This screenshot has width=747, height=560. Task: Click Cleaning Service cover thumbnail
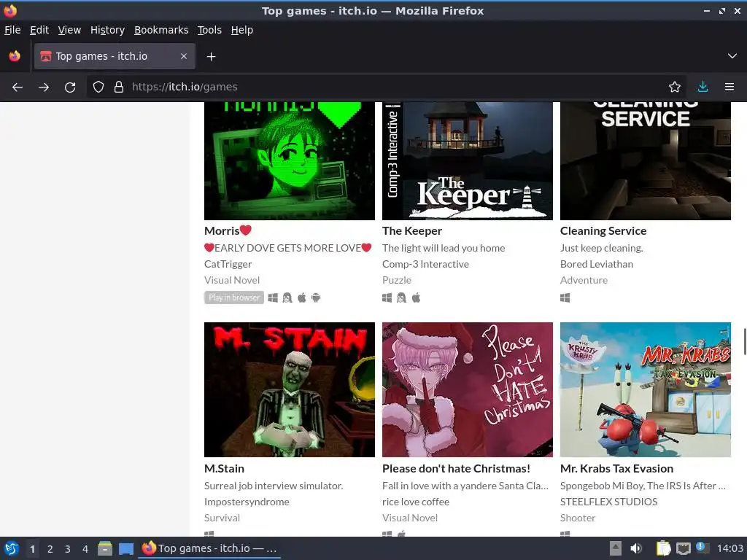(646, 161)
